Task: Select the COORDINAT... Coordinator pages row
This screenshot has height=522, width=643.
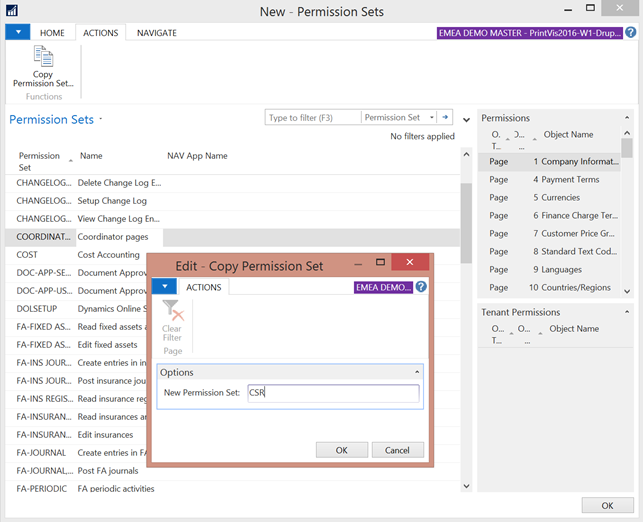Action: pos(232,237)
